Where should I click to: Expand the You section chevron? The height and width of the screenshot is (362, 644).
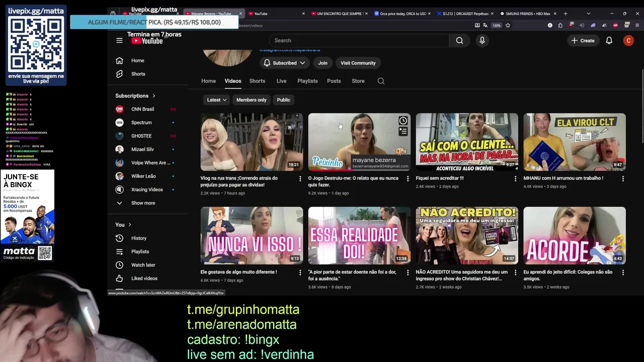130,225
